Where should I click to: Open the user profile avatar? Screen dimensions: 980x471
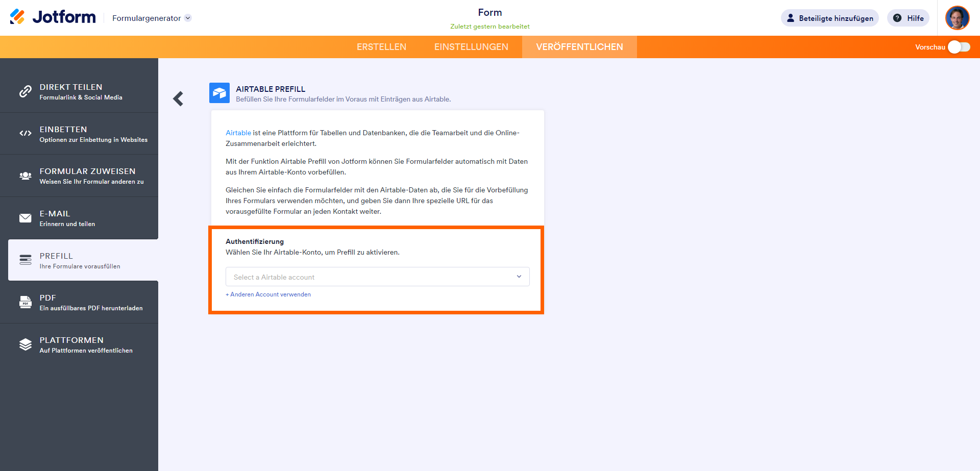click(957, 18)
